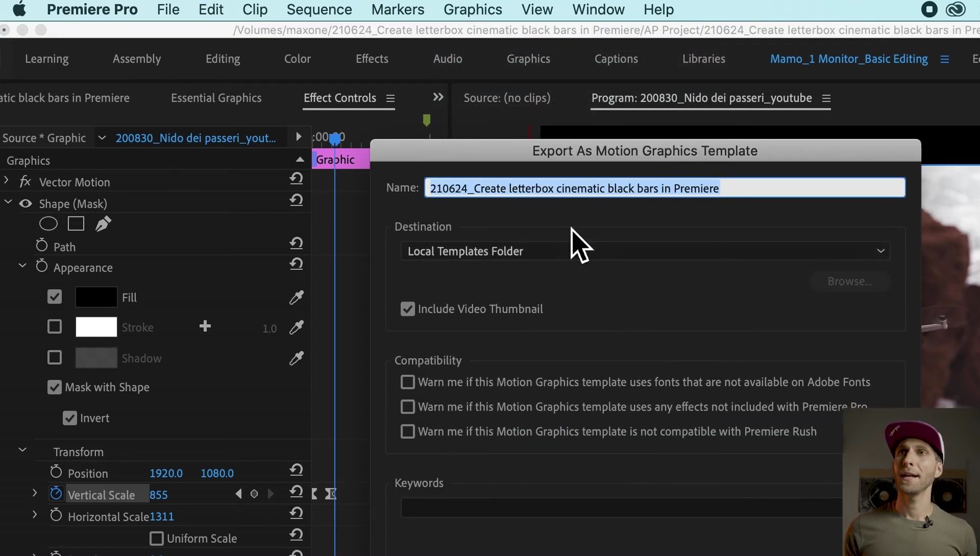Open the Apple menu
Image resolution: width=980 pixels, height=556 pixels.
point(19,9)
